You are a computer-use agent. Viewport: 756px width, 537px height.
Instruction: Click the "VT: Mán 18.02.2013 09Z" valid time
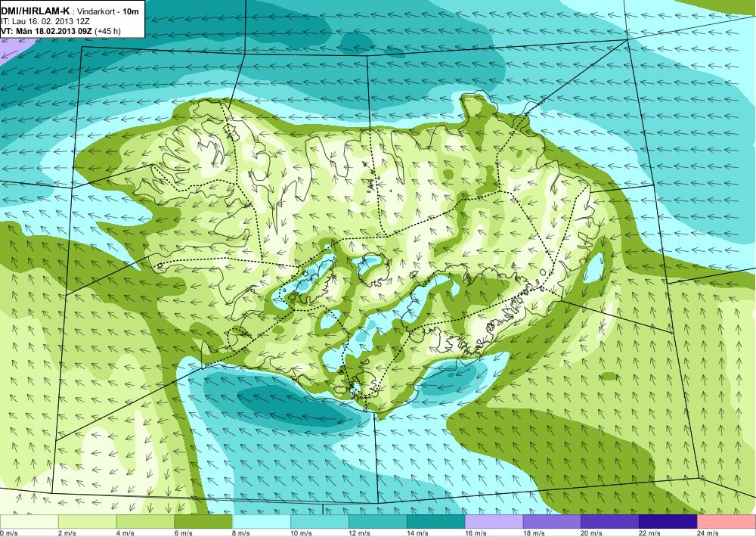[x=47, y=31]
